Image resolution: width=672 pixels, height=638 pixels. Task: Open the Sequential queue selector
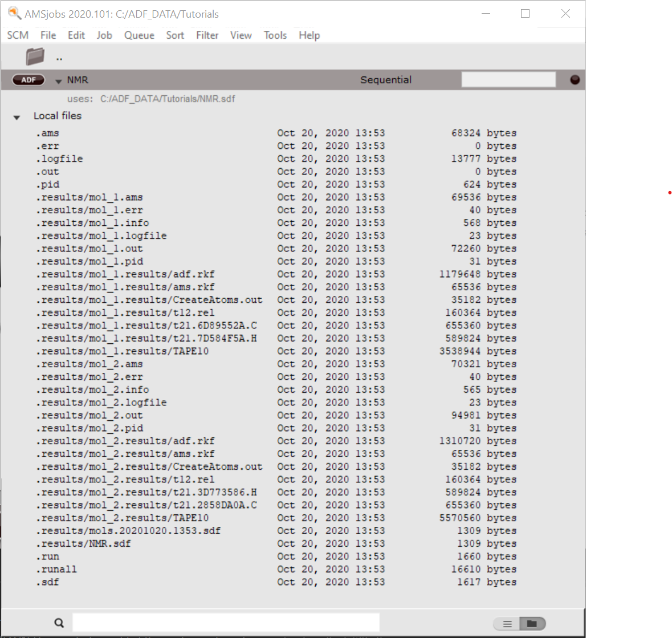click(x=386, y=80)
